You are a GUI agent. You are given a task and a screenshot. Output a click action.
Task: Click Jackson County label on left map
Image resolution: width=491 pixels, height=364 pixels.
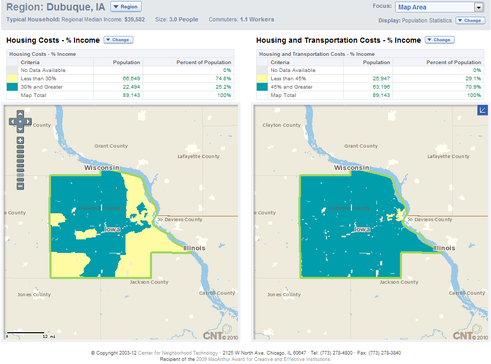click(x=149, y=282)
